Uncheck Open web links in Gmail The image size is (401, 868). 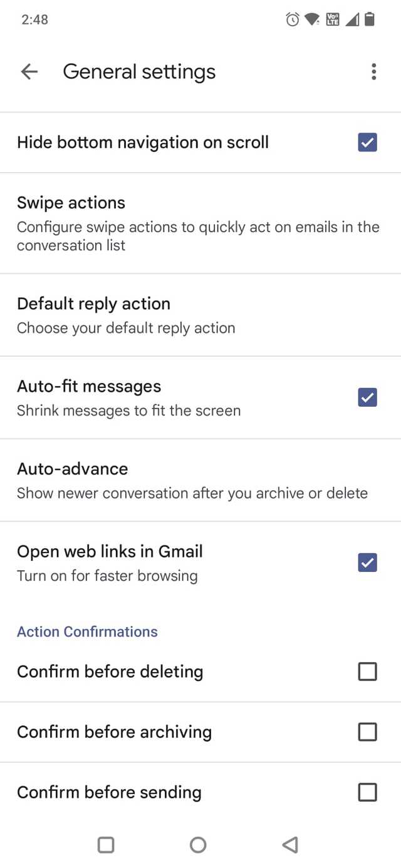[367, 563]
